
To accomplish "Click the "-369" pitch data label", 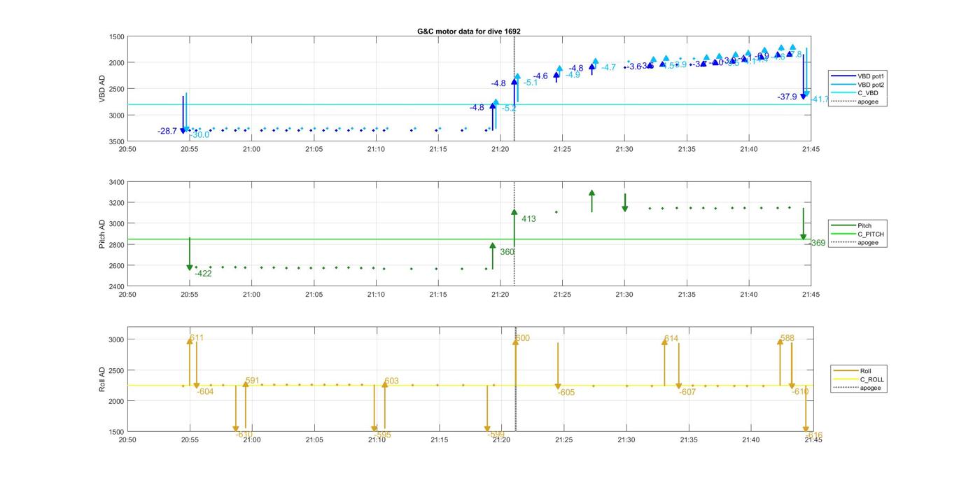I will pyautogui.click(x=816, y=243).
